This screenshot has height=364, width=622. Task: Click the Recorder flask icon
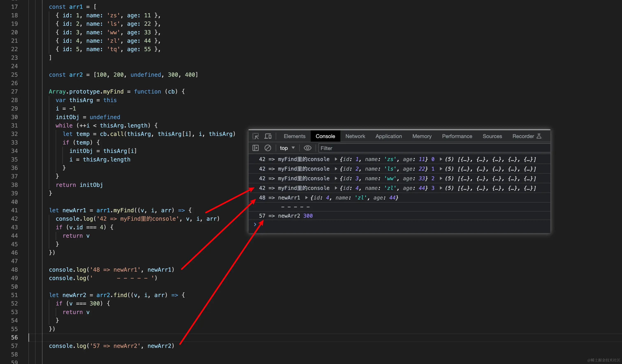point(539,136)
